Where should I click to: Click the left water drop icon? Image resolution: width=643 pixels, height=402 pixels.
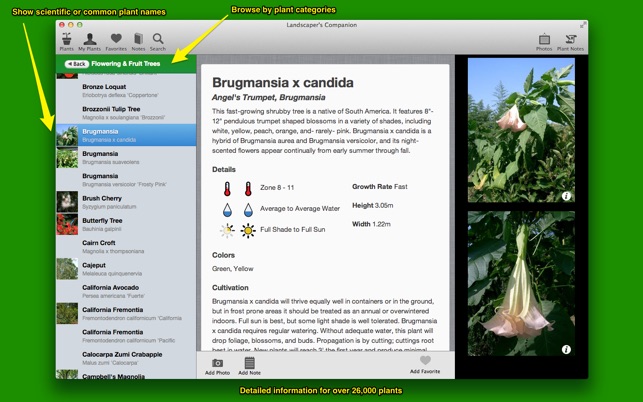tap(227, 210)
